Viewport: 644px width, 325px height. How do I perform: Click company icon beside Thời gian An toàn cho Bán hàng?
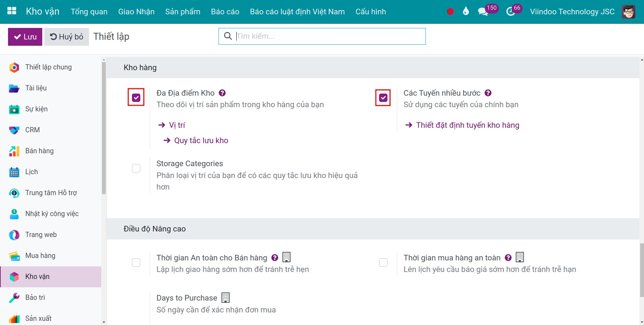pyautogui.click(x=287, y=257)
